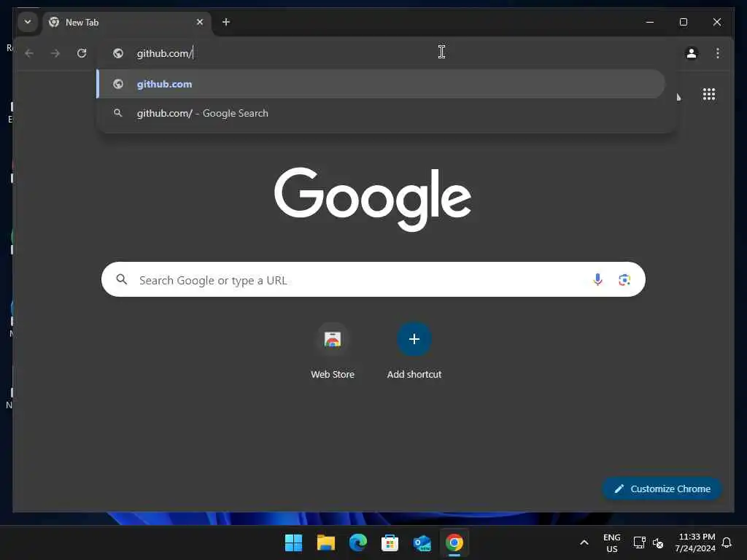
Task: Open the notifications bell icon
Action: 727,542
